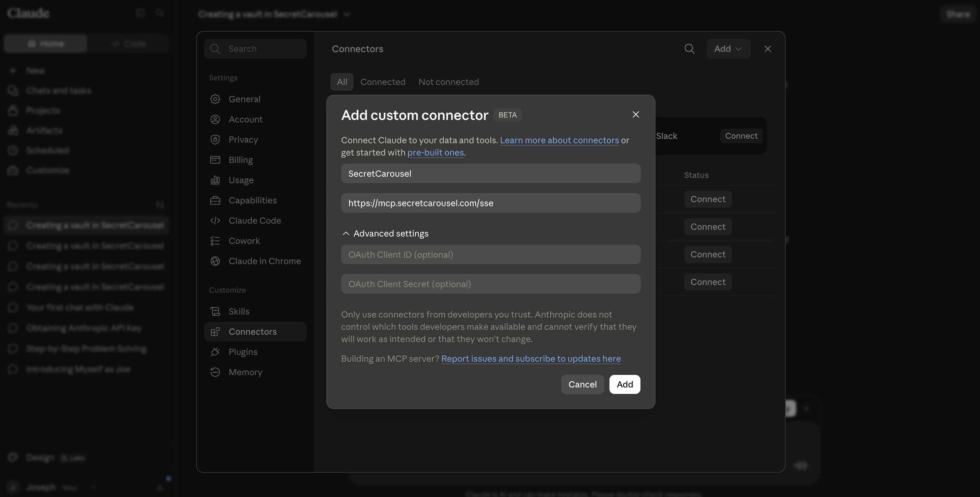
Task: Click the Share button in background window
Action: (x=958, y=14)
